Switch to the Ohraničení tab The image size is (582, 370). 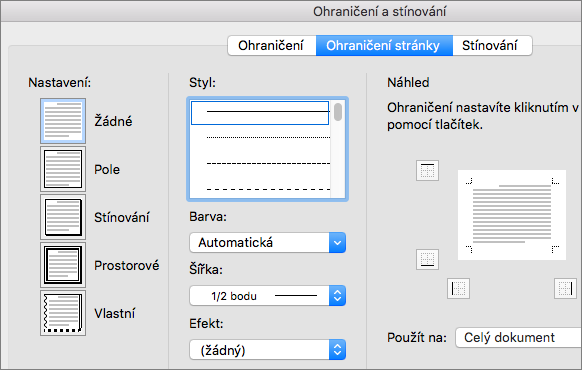click(271, 46)
